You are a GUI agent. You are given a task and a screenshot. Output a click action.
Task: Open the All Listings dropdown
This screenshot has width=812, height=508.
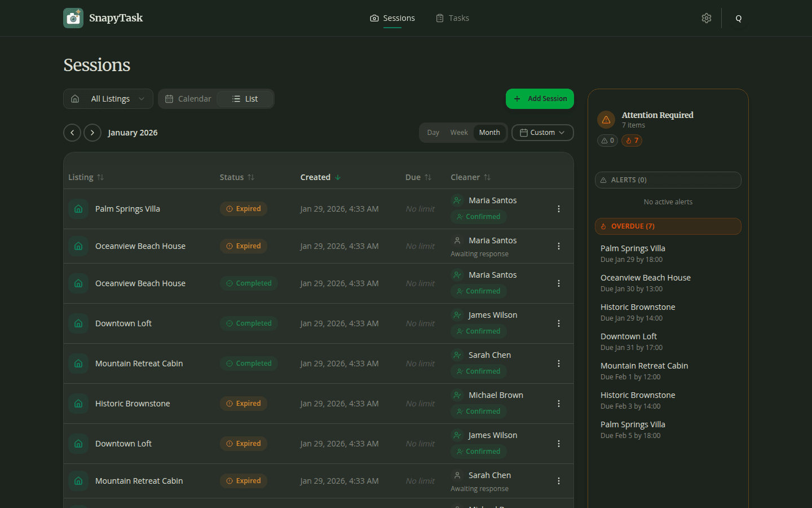[x=108, y=98]
